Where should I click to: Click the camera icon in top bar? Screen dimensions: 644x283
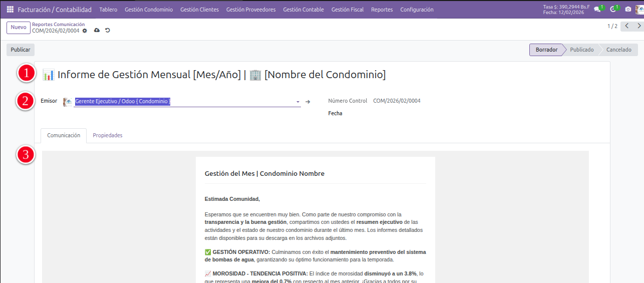628,9
